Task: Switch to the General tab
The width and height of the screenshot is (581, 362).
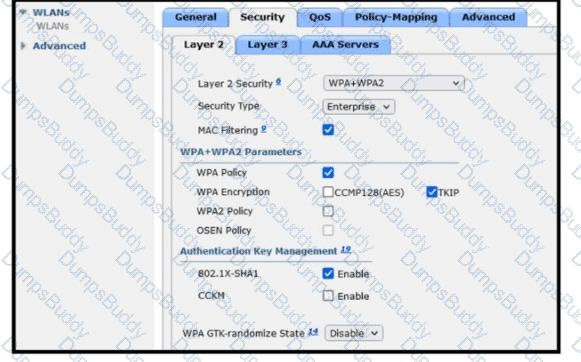Action: 196,17
